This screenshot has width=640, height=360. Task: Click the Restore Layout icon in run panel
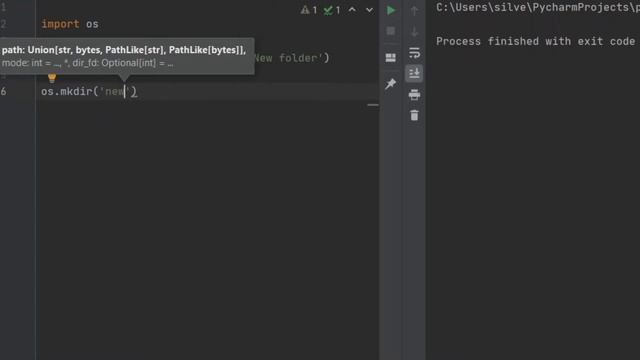pos(391,58)
